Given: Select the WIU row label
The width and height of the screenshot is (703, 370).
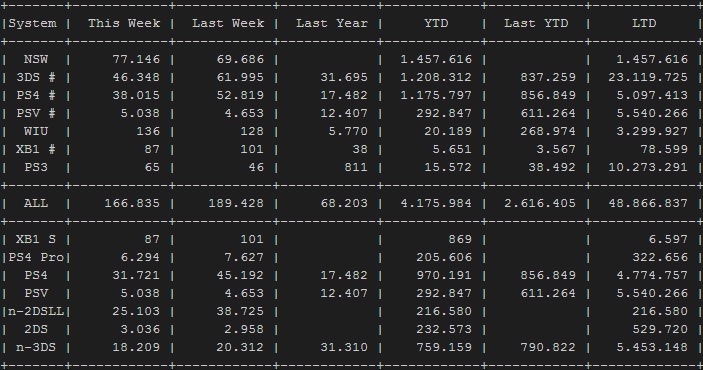Looking at the screenshot, I should [36, 131].
